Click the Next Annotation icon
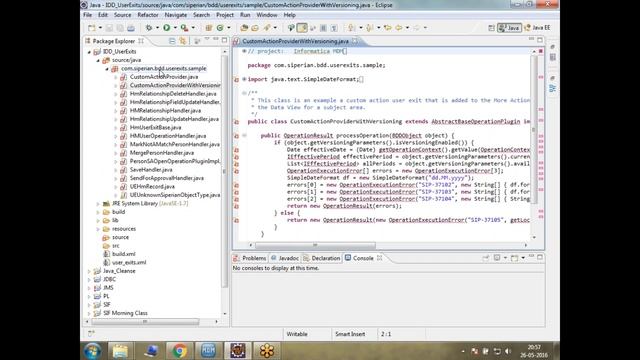The image size is (640, 360). 351,28
